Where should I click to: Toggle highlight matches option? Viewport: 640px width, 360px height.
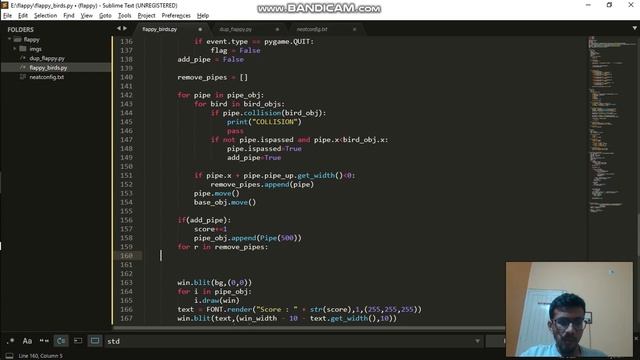[95, 341]
